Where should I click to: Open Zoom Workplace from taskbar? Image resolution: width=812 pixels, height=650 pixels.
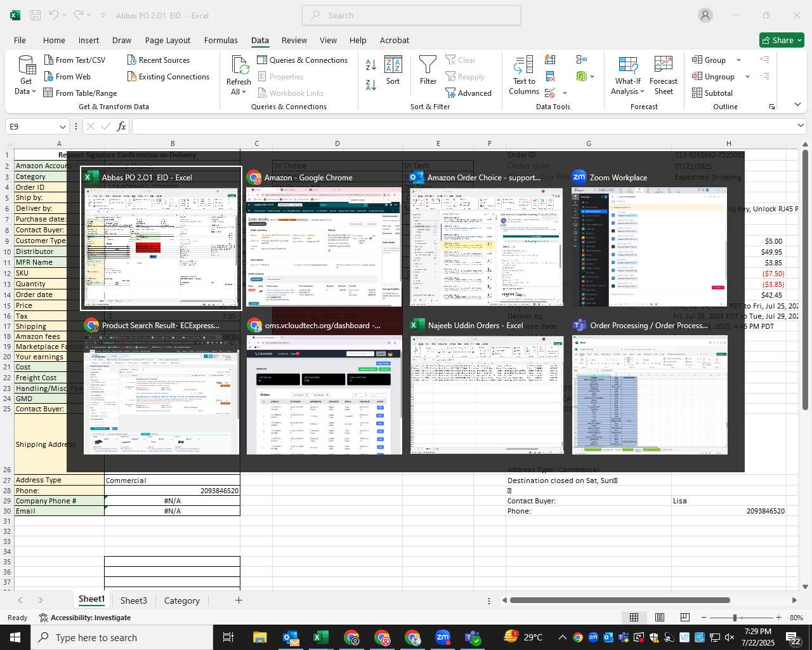point(443,637)
